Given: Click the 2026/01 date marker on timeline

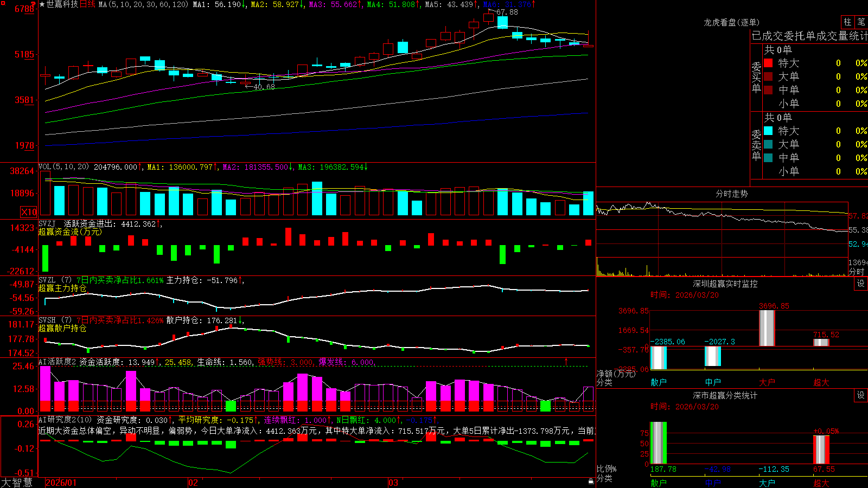Looking at the screenshot, I should [x=61, y=483].
